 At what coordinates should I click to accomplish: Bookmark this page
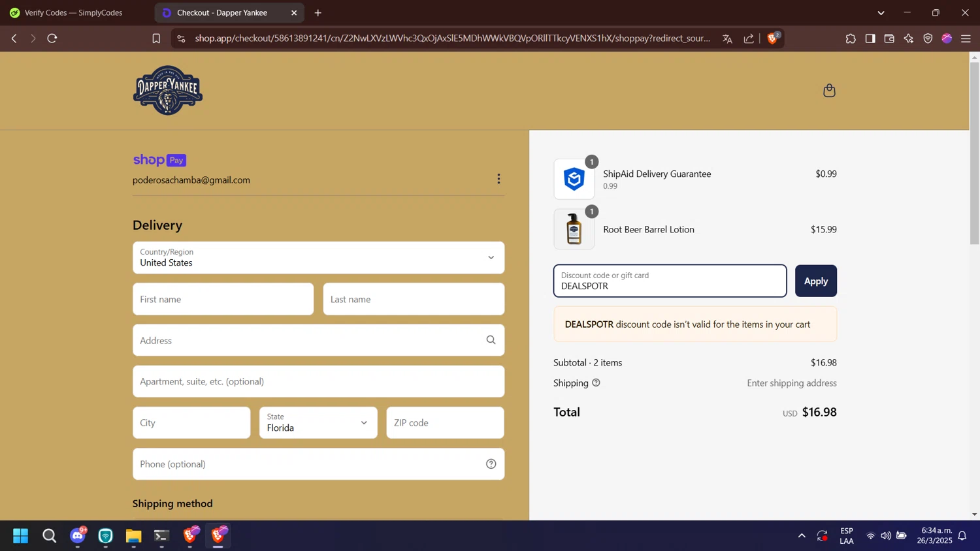pos(156,39)
